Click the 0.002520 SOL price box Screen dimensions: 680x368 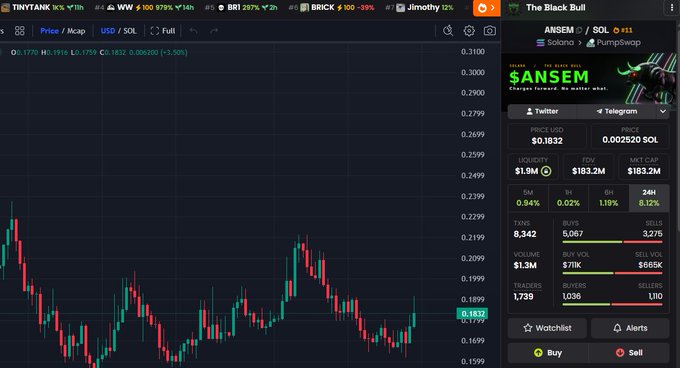pyautogui.click(x=630, y=136)
